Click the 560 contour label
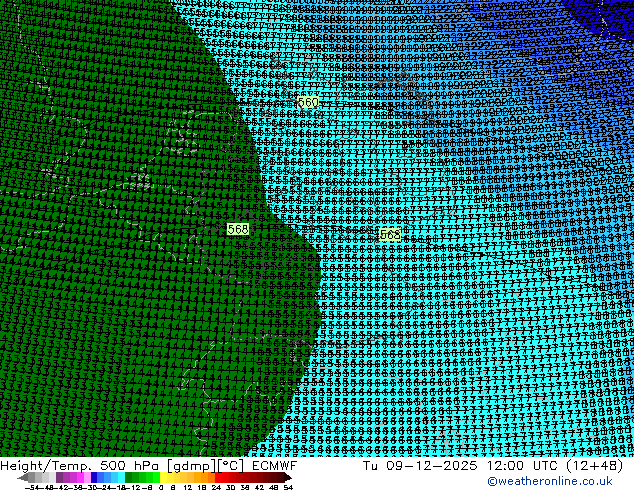 [x=308, y=103]
